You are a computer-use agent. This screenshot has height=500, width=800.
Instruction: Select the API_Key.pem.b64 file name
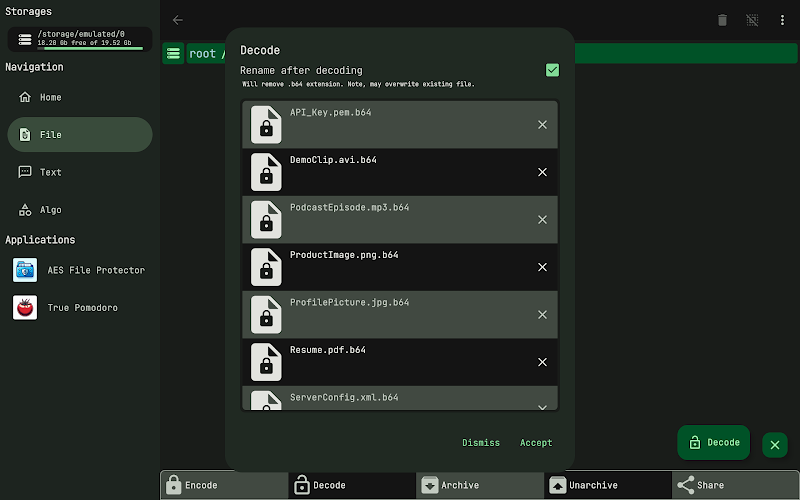[x=331, y=112]
